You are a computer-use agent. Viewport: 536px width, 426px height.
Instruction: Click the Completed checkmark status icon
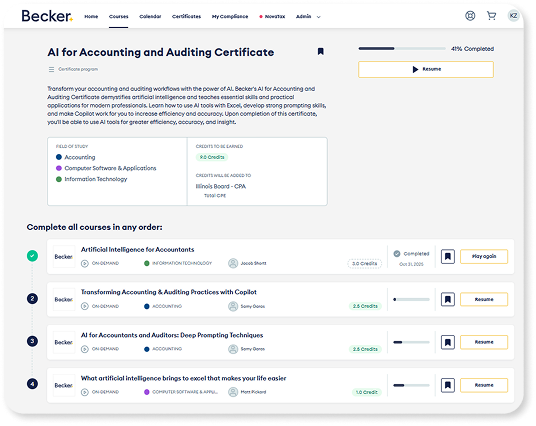point(397,254)
